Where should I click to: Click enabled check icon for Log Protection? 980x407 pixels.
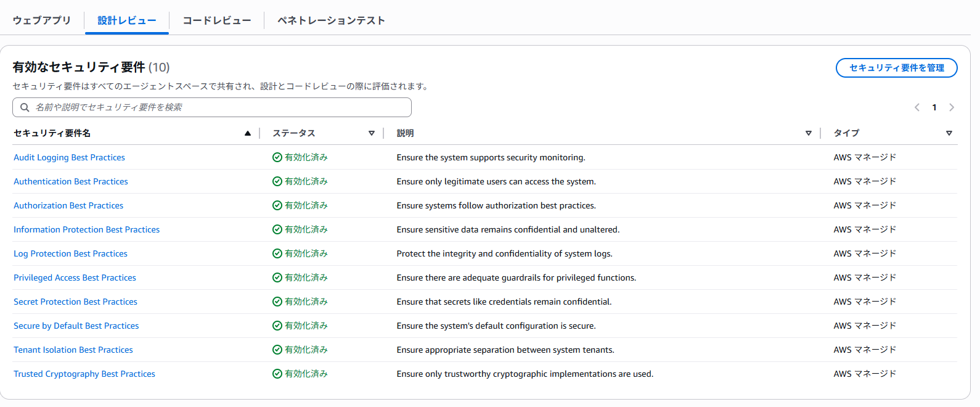pyautogui.click(x=277, y=253)
